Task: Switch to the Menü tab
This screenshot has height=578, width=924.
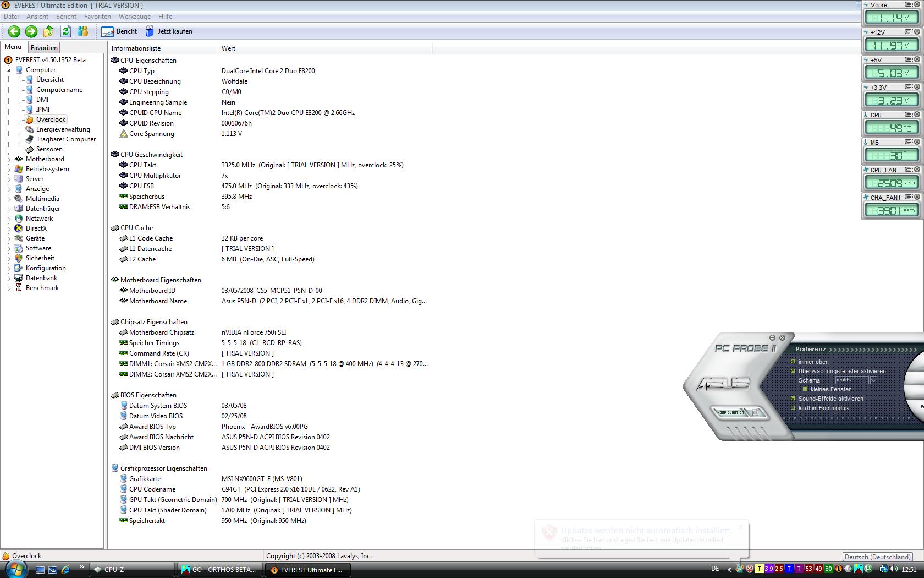Action: 13,47
